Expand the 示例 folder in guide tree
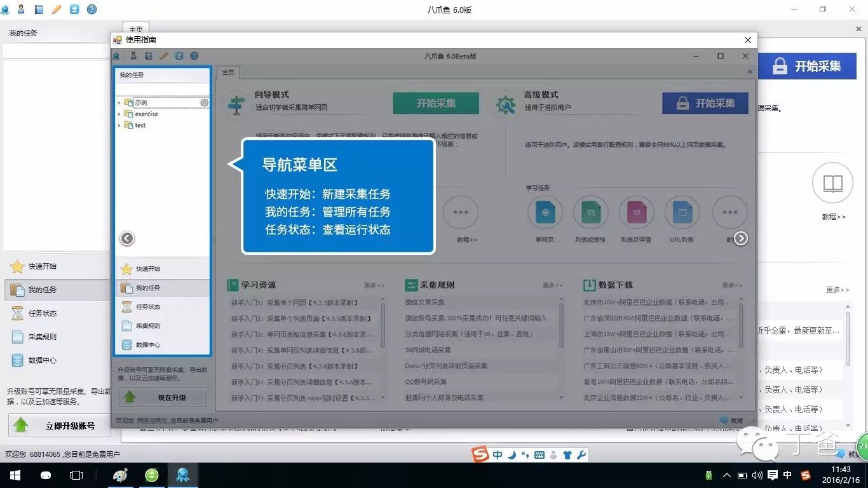The height and width of the screenshot is (488, 868). coord(119,102)
